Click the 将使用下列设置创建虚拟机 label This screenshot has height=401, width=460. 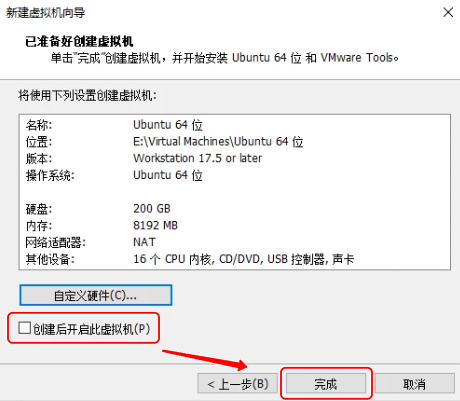[87, 96]
